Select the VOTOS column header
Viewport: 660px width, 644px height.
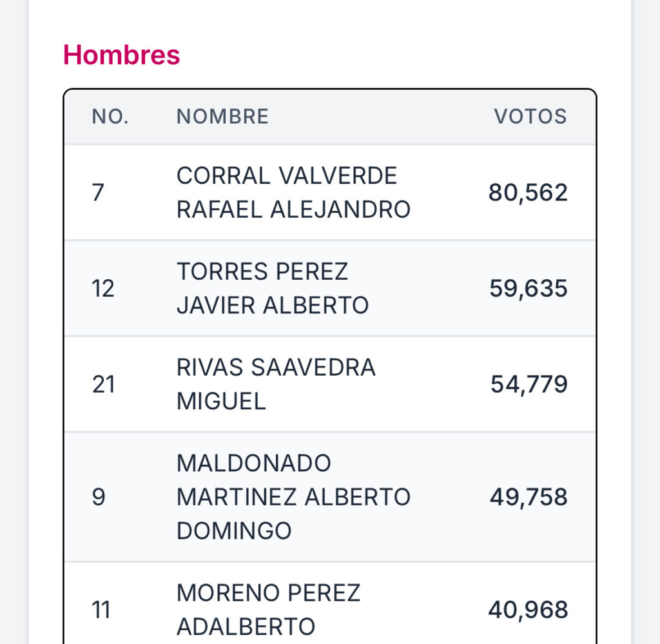point(530,117)
